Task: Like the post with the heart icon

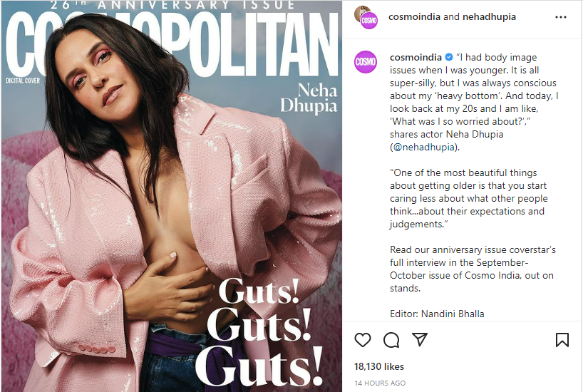Action: click(x=363, y=340)
